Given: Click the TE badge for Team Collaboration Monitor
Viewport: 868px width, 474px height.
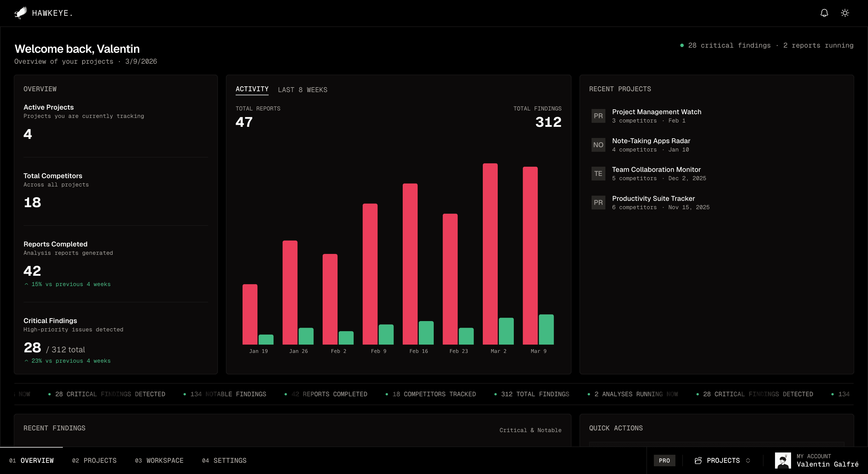Looking at the screenshot, I should click(598, 174).
